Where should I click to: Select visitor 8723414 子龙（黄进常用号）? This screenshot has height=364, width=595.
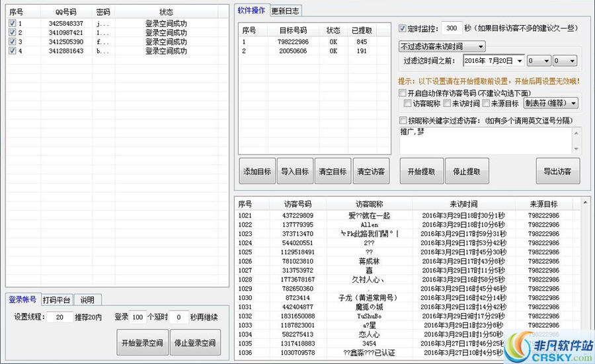point(408,298)
